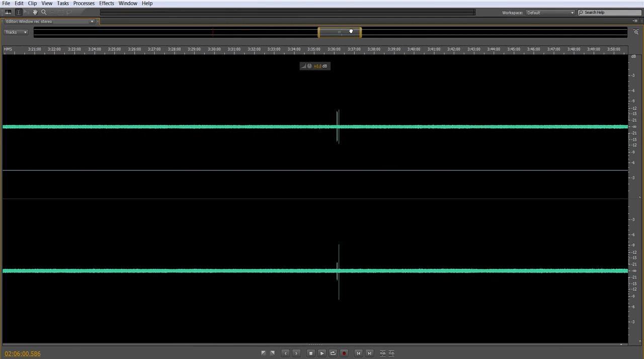The height and width of the screenshot is (359, 644).
Task: Click the bottom horizontal scrollbar
Action: pos(315,344)
